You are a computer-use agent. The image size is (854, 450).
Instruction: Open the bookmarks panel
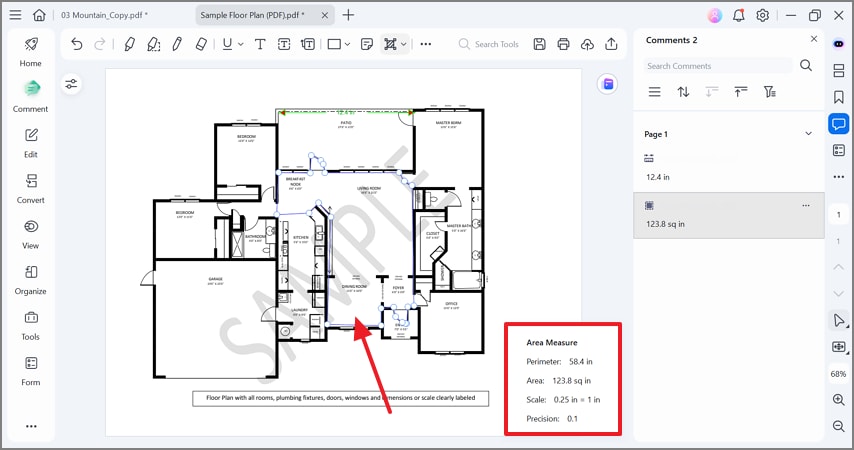click(x=839, y=97)
